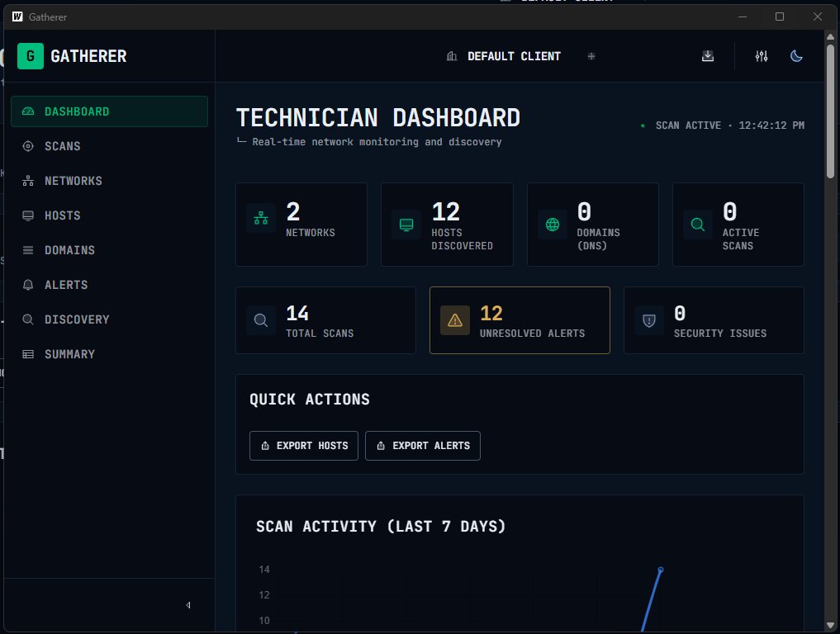Toggle dark mode with the moon icon

tap(795, 55)
